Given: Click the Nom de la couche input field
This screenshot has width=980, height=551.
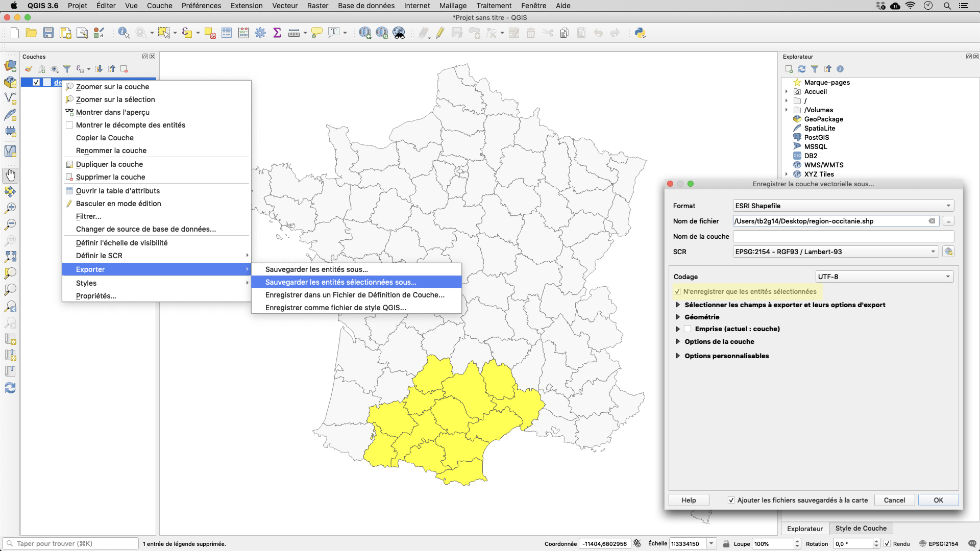Looking at the screenshot, I should point(843,236).
